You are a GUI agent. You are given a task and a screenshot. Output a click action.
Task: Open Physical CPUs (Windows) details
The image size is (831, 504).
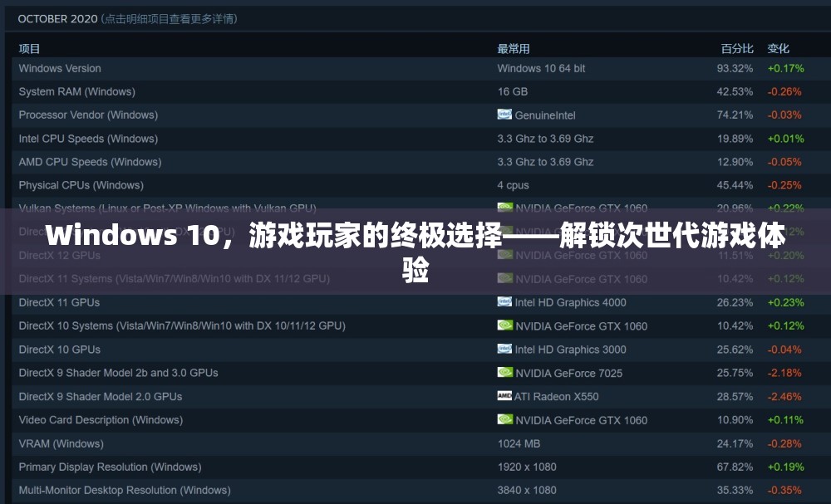tap(81, 185)
